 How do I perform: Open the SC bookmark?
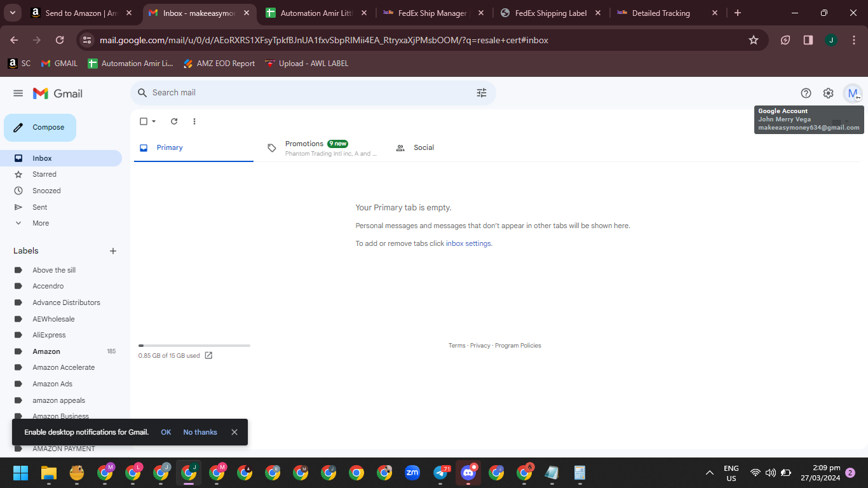(19, 64)
